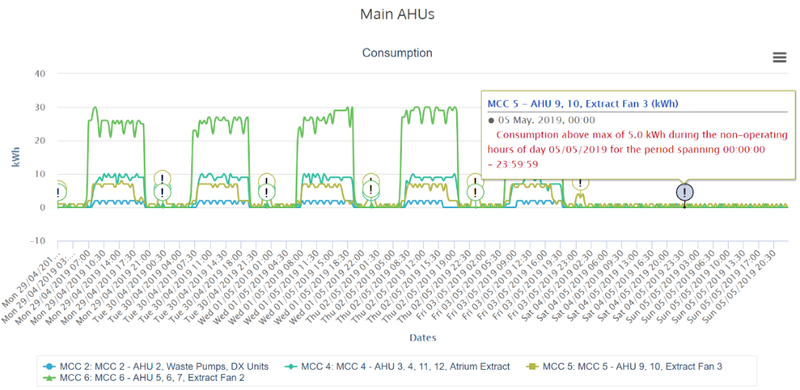Image resolution: width=800 pixels, height=390 pixels.
Task: Open the green alert marker after Wednesday's peak
Action: [x=371, y=190]
